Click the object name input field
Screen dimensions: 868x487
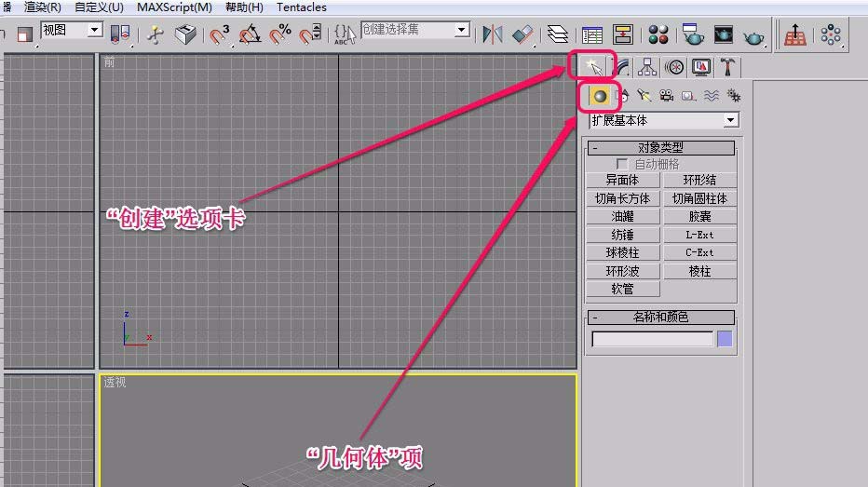pos(653,339)
